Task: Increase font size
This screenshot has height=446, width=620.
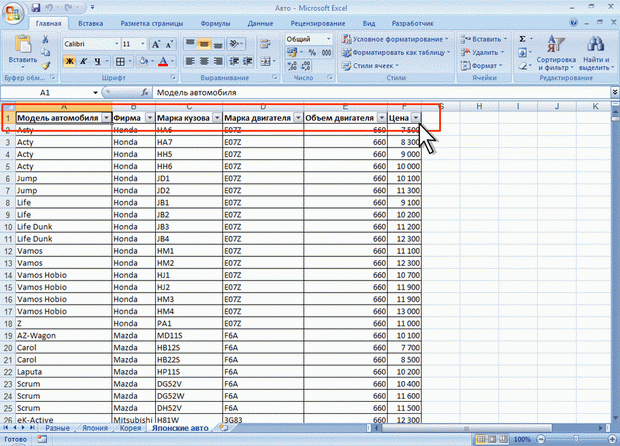Action: pyautogui.click(x=156, y=44)
